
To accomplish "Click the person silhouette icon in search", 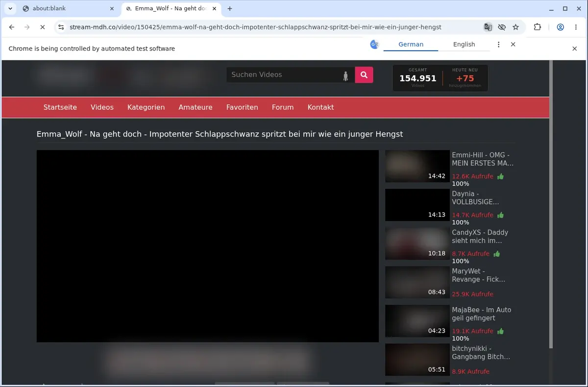I will 345,75.
